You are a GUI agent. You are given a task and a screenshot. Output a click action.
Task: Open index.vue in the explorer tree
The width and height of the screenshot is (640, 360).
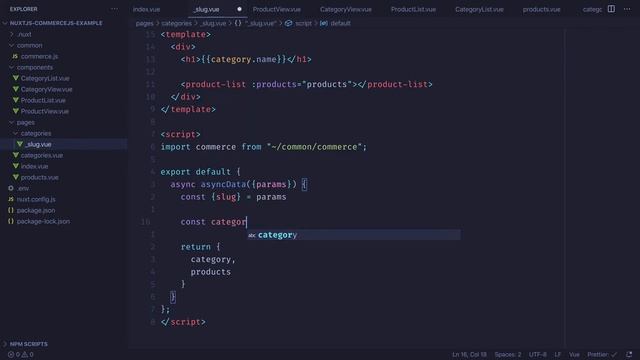coord(34,167)
